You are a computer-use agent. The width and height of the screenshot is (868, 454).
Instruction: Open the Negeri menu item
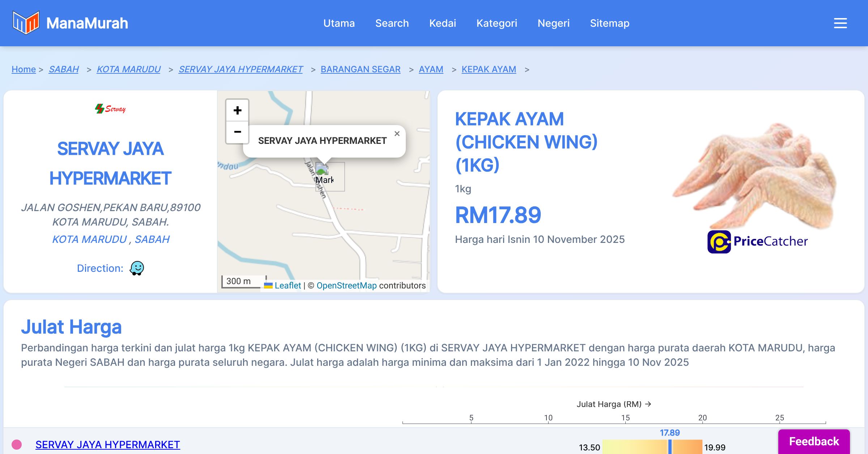pos(553,23)
